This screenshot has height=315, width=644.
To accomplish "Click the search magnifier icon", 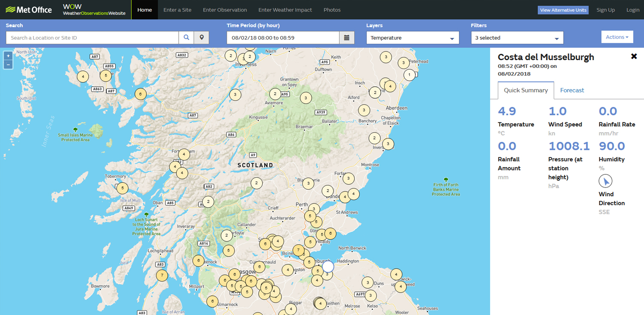I will tap(186, 38).
